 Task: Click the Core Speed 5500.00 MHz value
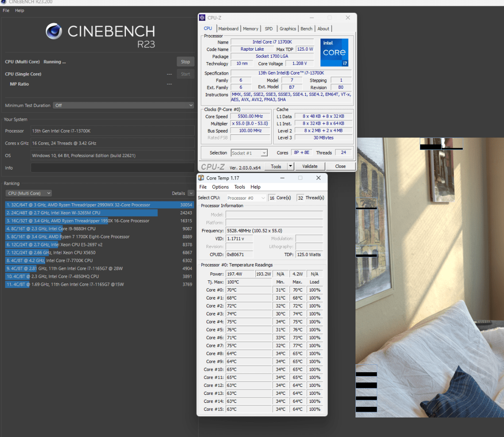[x=250, y=116]
